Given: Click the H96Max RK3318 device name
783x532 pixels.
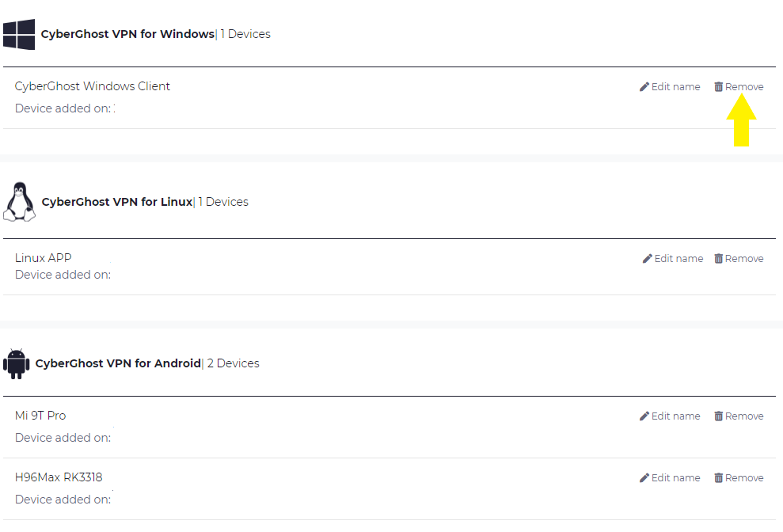Looking at the screenshot, I should tap(59, 477).
